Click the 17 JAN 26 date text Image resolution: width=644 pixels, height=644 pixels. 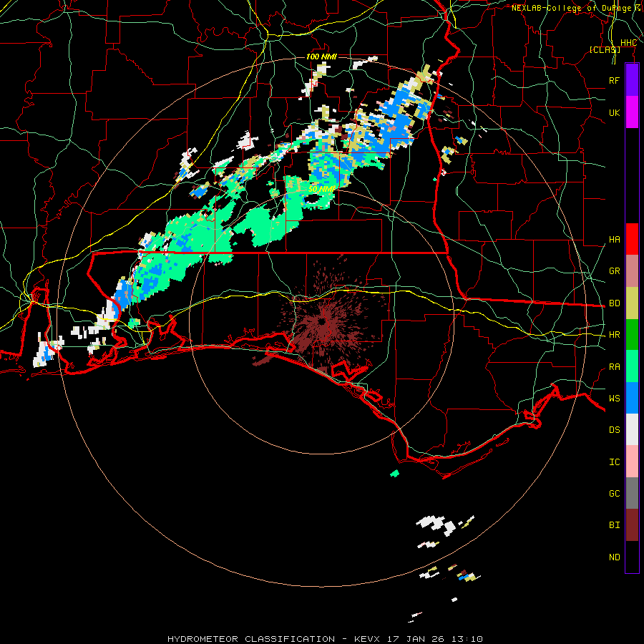tap(417, 639)
